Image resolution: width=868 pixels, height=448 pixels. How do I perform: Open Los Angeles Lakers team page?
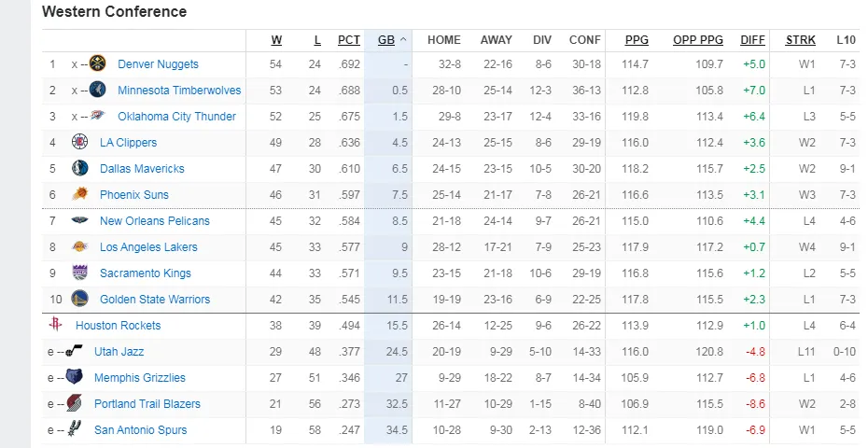click(148, 247)
